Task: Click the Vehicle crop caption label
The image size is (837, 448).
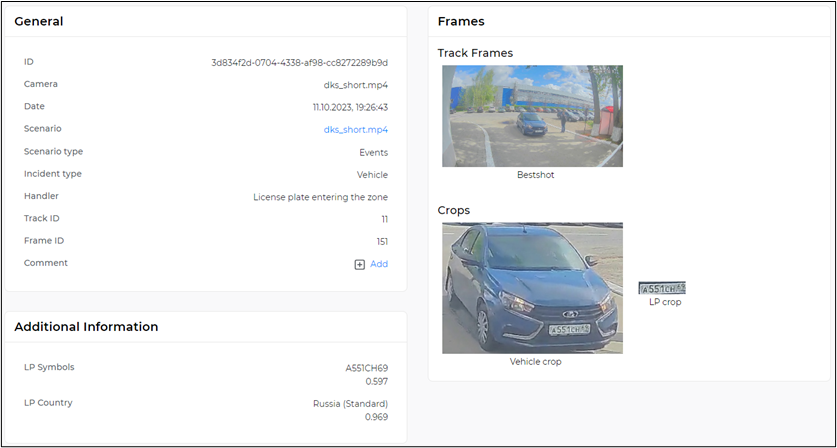Action: click(x=535, y=361)
